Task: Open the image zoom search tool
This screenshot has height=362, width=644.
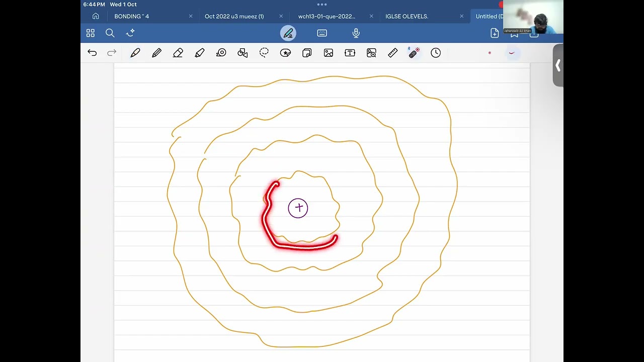Action: pyautogui.click(x=371, y=53)
